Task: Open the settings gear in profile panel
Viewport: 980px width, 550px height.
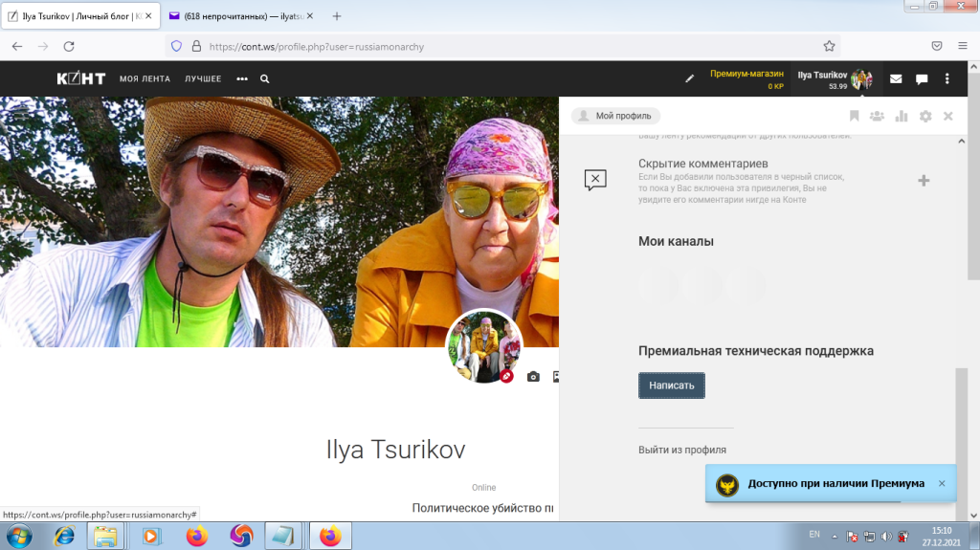Action: pos(924,116)
